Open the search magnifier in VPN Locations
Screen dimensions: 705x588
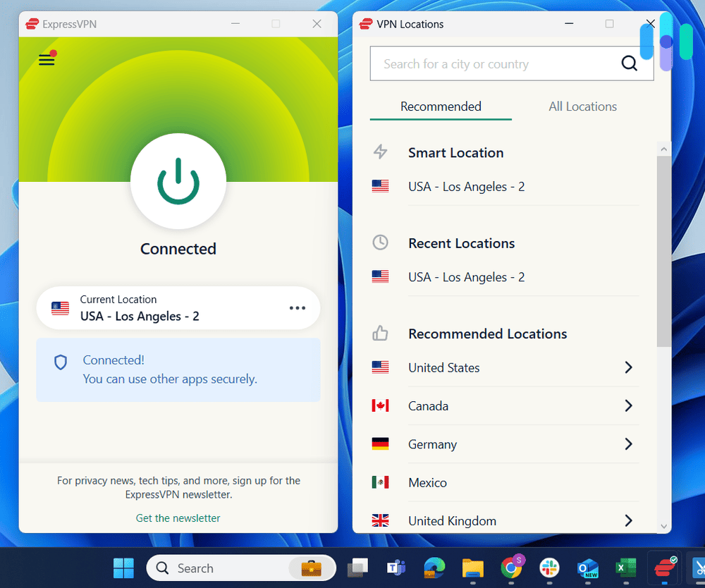tap(629, 63)
